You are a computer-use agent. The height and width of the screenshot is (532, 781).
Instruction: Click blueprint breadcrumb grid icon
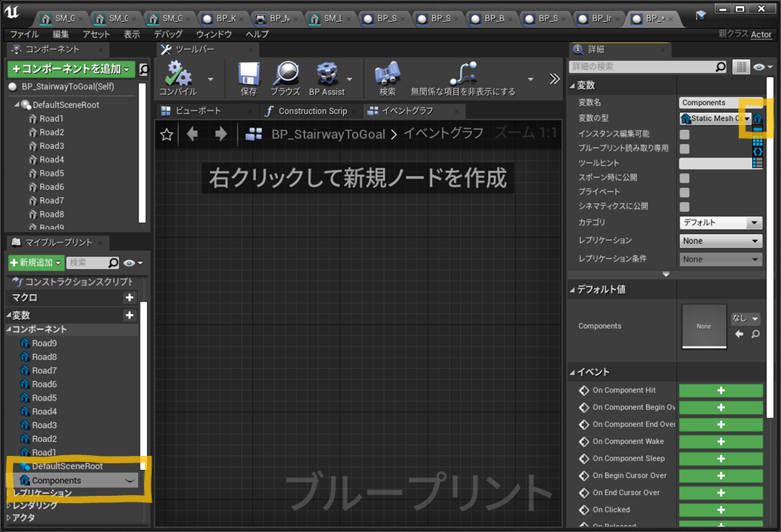pos(254,134)
